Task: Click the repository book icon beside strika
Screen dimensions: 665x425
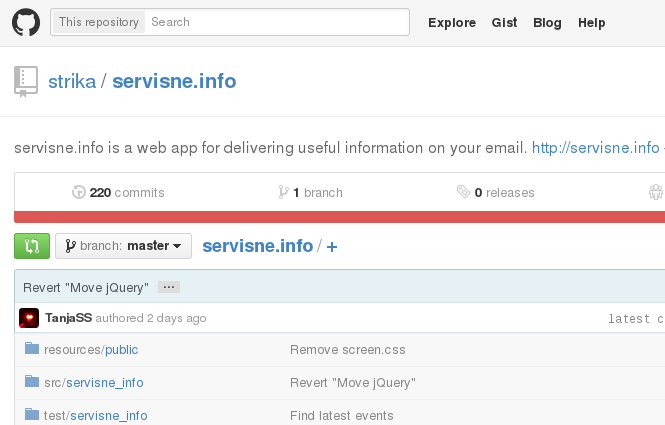Action: coord(26,81)
